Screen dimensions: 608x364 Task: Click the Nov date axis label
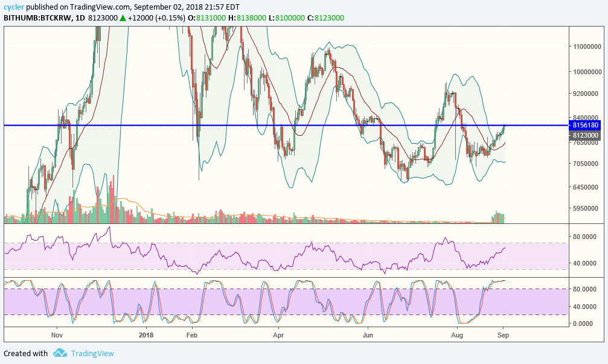57,335
